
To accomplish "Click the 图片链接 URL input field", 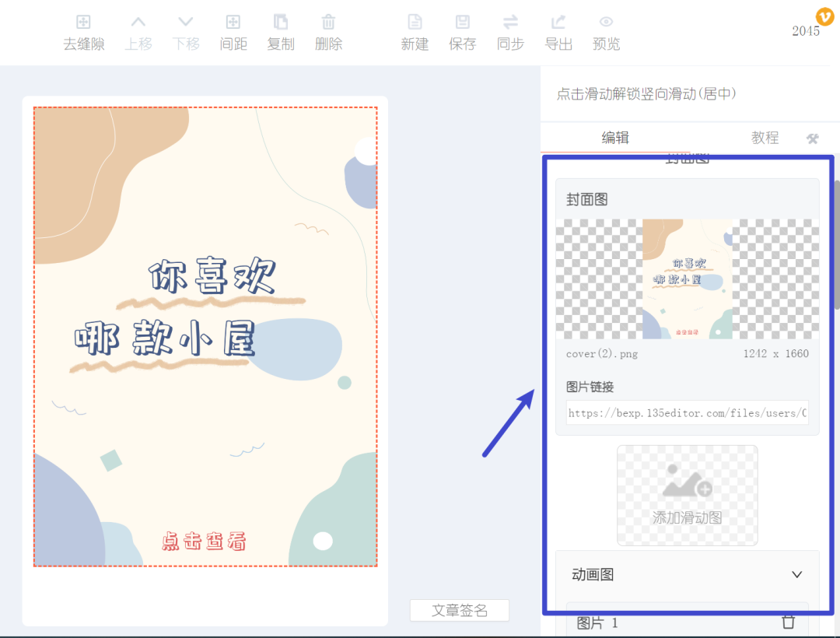I will pyautogui.click(x=688, y=413).
